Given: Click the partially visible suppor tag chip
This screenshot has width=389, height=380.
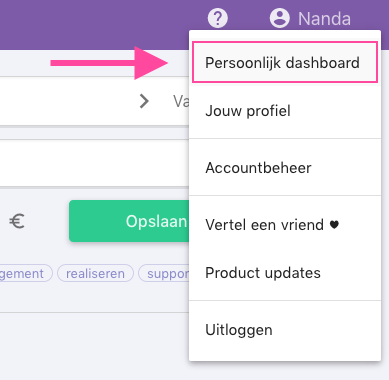Looking at the screenshot, I should pyautogui.click(x=164, y=274).
